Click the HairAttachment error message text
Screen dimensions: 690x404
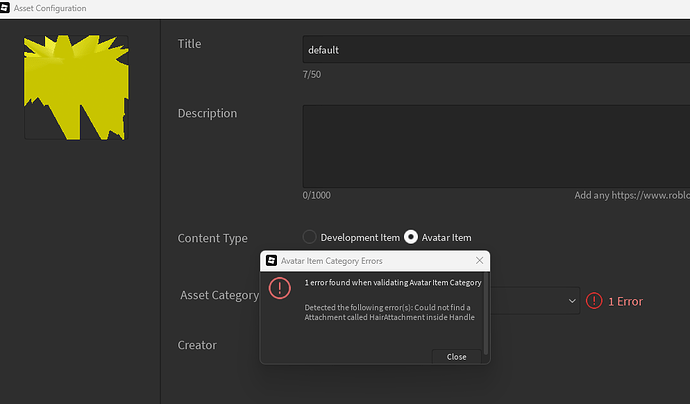pyautogui.click(x=387, y=313)
